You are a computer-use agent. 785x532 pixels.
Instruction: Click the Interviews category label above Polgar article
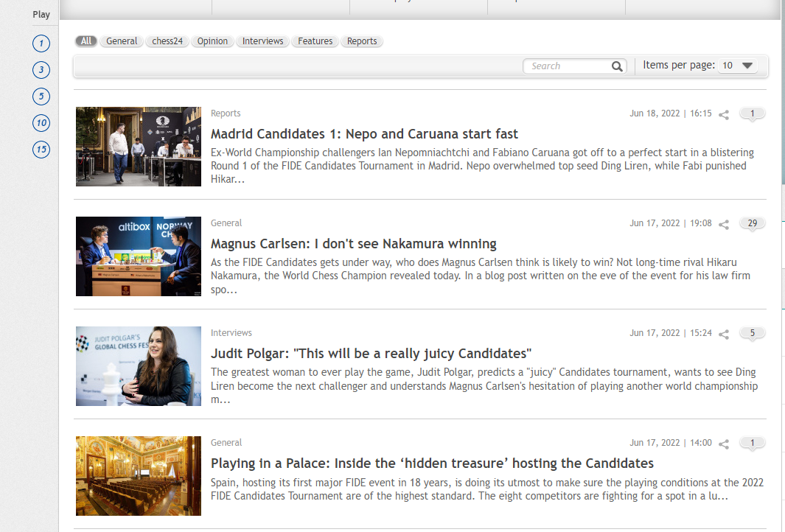click(231, 333)
